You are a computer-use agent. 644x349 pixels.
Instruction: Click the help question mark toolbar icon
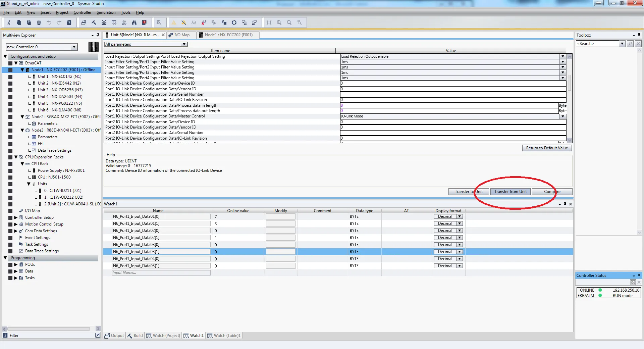coord(69,22)
